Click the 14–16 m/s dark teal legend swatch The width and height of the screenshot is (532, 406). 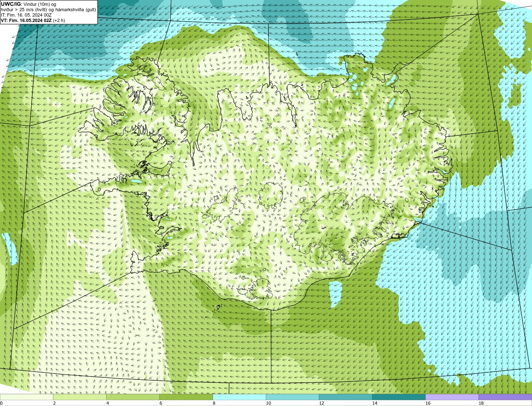(399, 397)
